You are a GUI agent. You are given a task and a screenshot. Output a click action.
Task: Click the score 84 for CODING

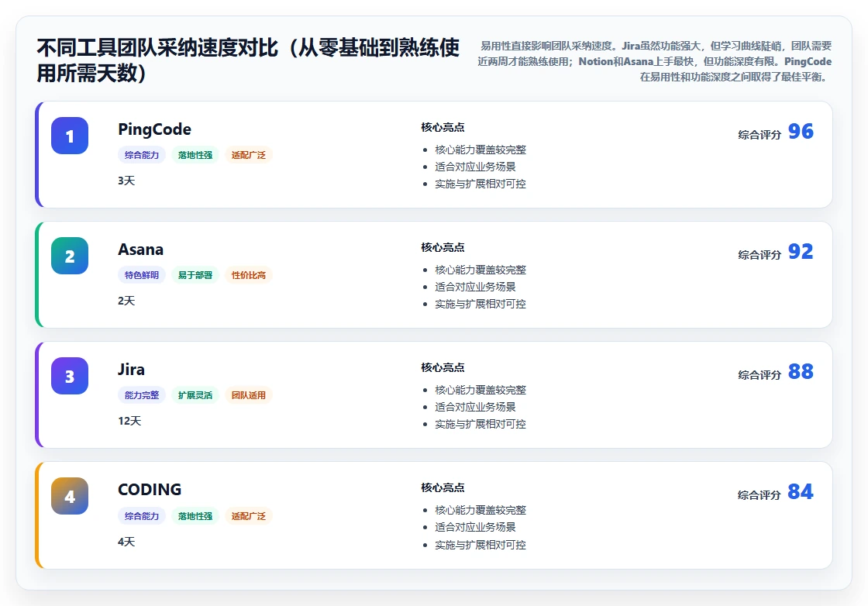pos(801,491)
